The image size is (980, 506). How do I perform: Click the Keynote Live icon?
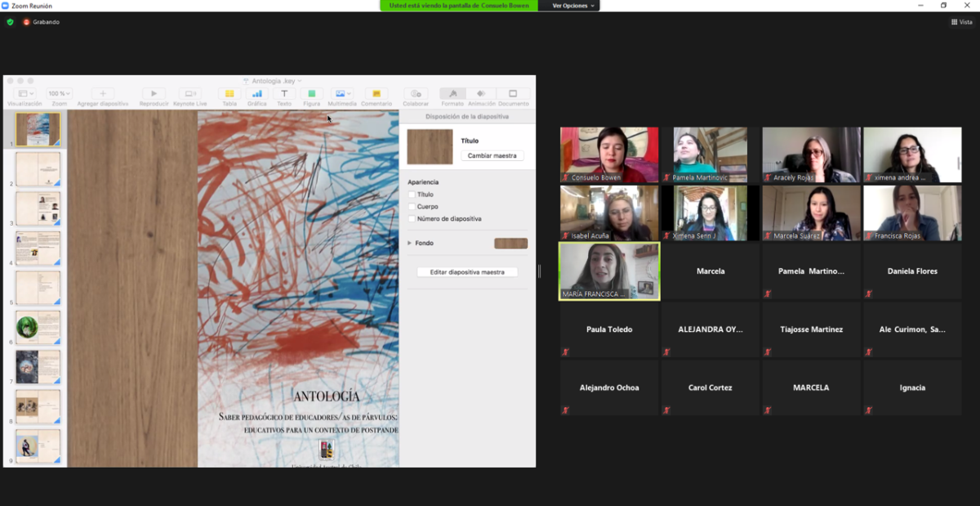[189, 94]
